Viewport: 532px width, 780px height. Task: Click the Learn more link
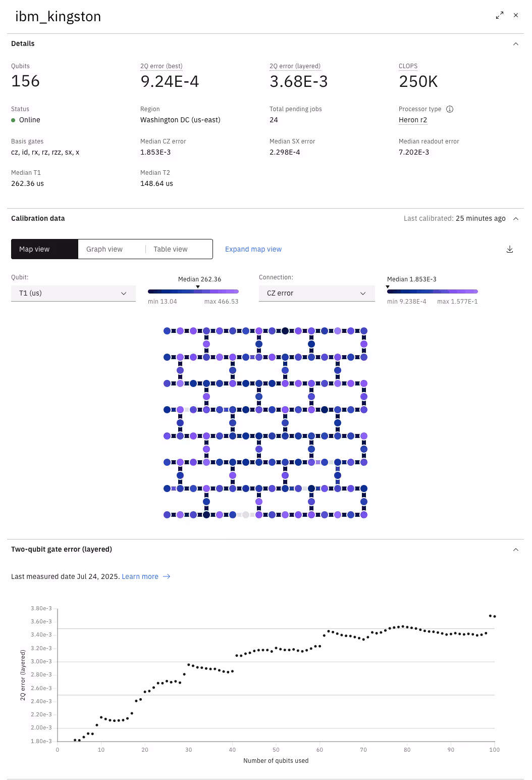tap(140, 576)
